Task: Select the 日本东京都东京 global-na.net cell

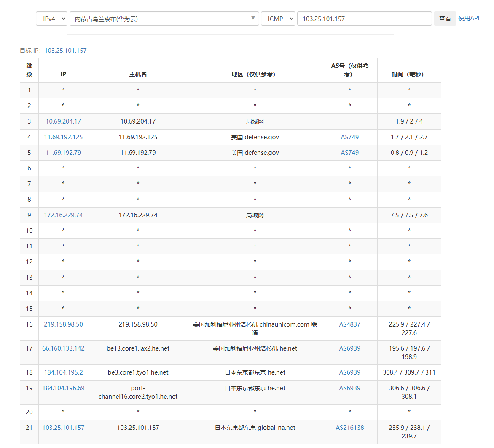Action: pyautogui.click(x=255, y=428)
